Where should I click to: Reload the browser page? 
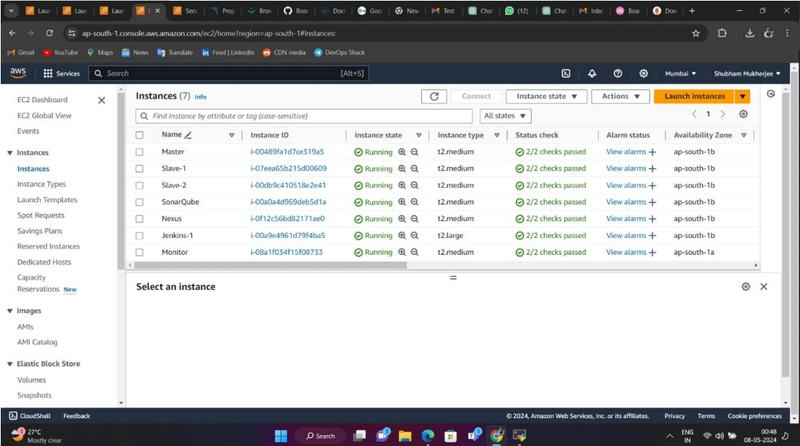[x=49, y=33]
